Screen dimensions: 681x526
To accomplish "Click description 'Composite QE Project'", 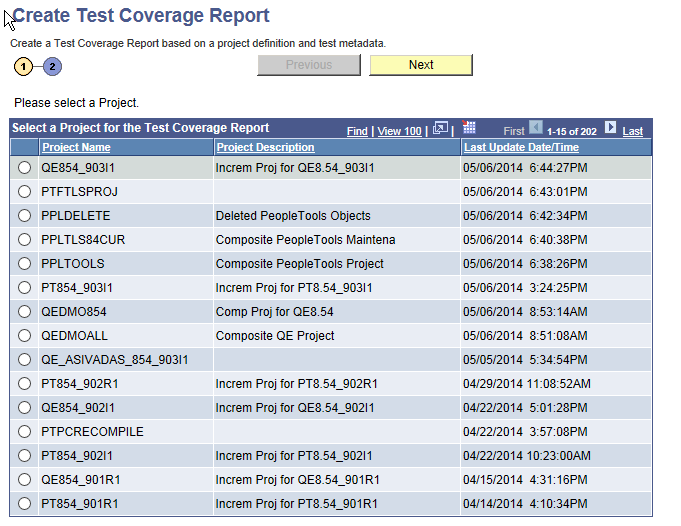I will pos(275,336).
